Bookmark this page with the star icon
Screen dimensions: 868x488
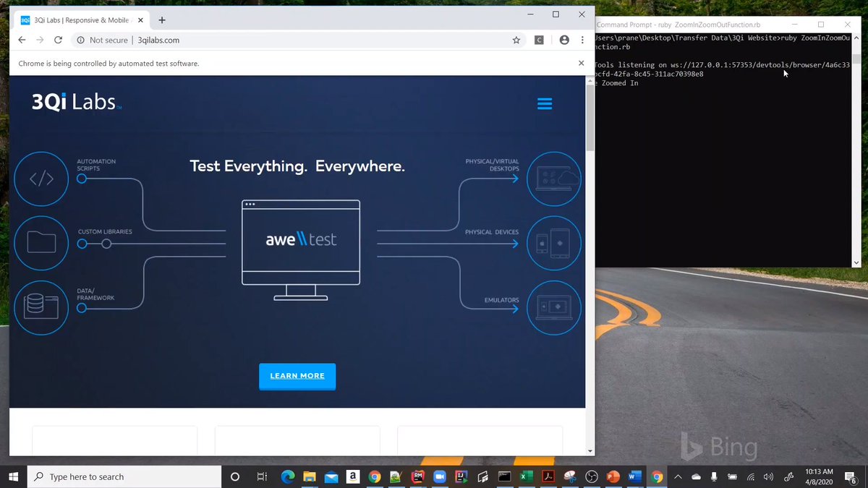[516, 40]
